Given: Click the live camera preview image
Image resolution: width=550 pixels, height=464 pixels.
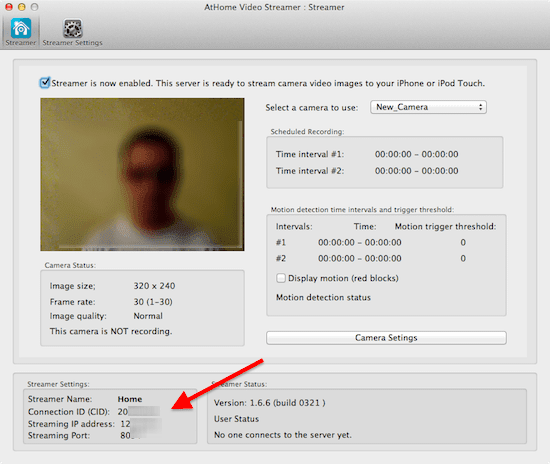Looking at the screenshot, I should point(142,174).
